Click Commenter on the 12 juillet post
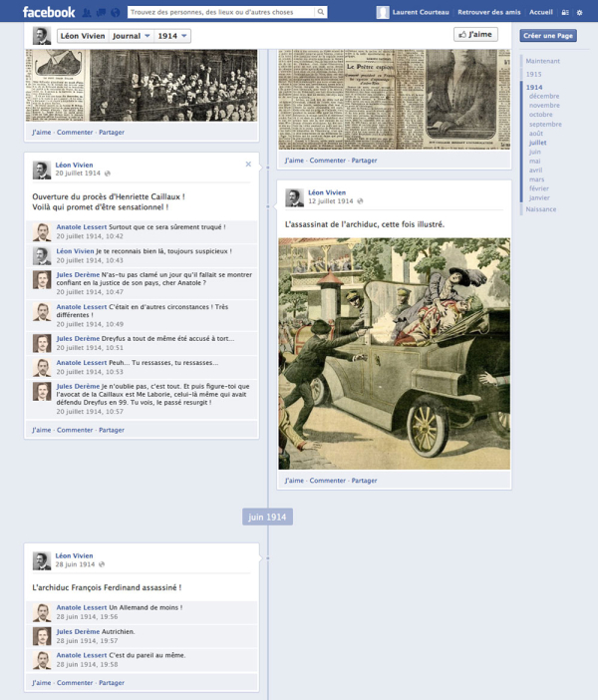 (x=328, y=481)
